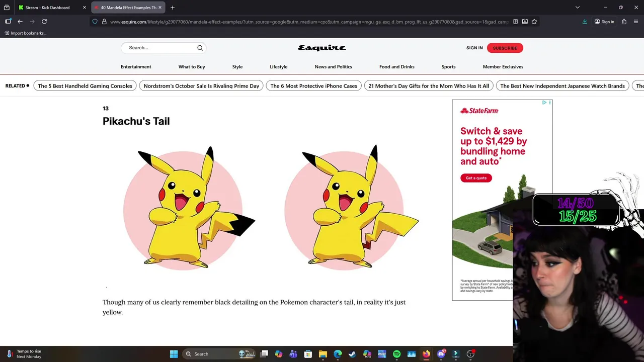
Task: Open the Entertainment menu
Action: point(136,67)
